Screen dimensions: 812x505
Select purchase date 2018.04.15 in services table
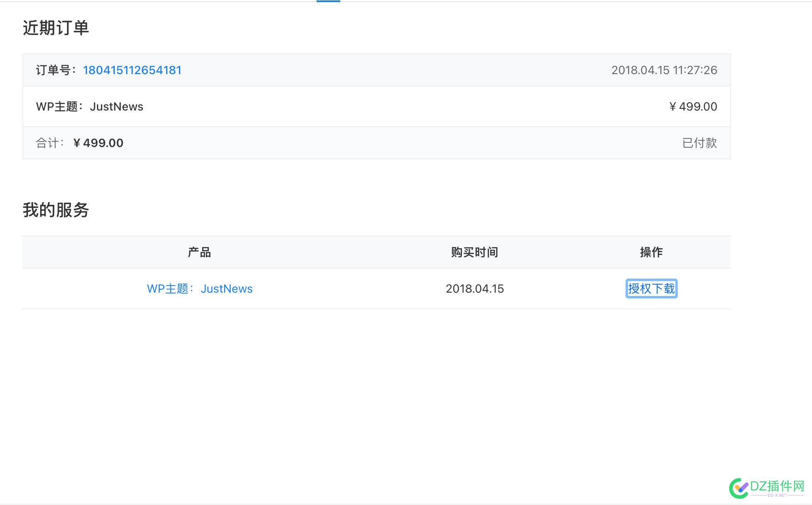click(x=475, y=289)
